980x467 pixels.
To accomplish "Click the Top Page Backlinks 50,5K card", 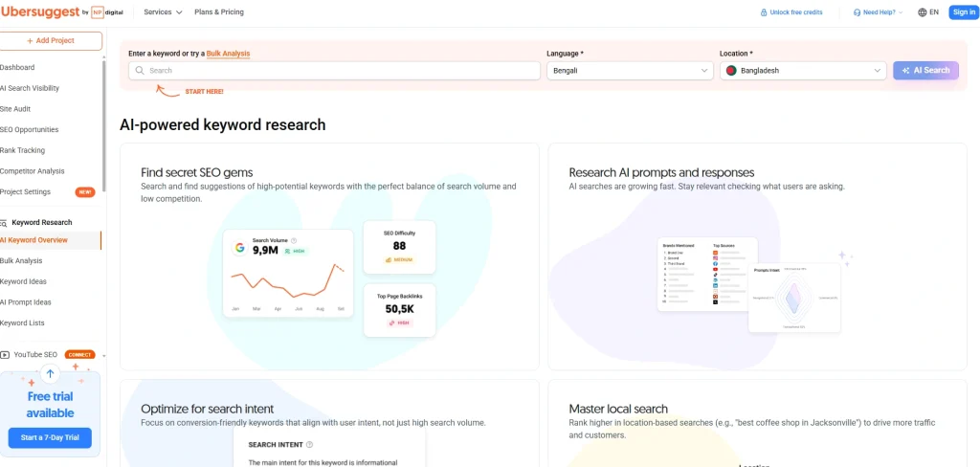I will [399, 310].
